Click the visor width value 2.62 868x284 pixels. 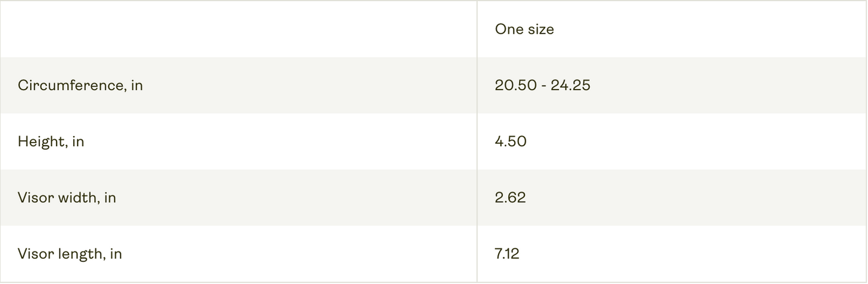[x=510, y=197]
